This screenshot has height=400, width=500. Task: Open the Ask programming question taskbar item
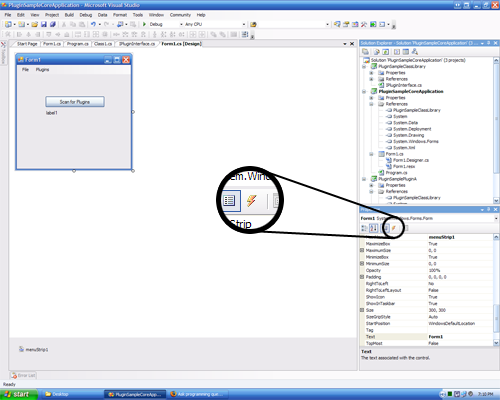coord(197,394)
